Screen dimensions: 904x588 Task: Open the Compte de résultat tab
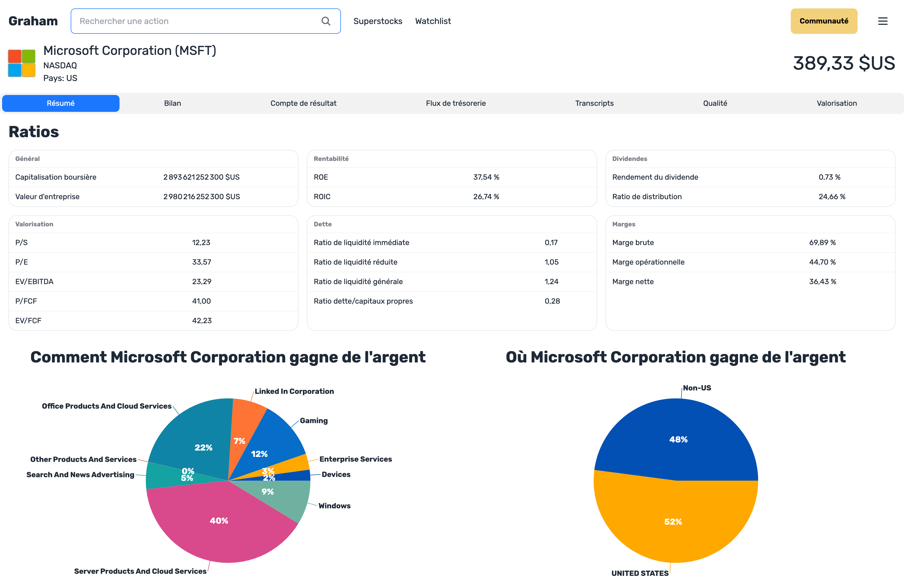click(x=303, y=103)
